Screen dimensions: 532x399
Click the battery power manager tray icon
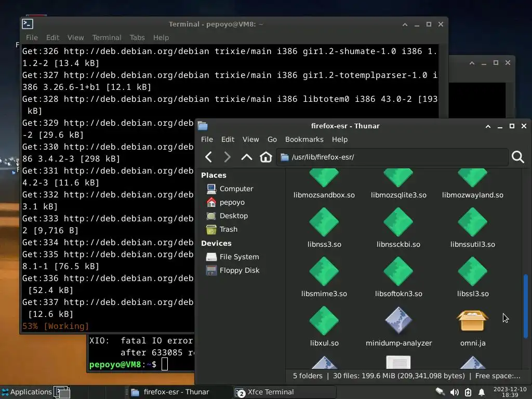pyautogui.click(x=468, y=392)
